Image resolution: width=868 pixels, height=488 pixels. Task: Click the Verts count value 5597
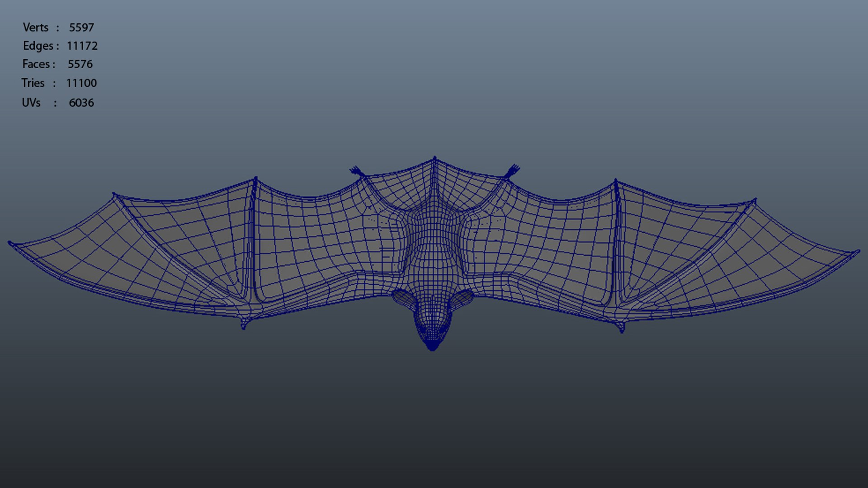[x=81, y=28]
